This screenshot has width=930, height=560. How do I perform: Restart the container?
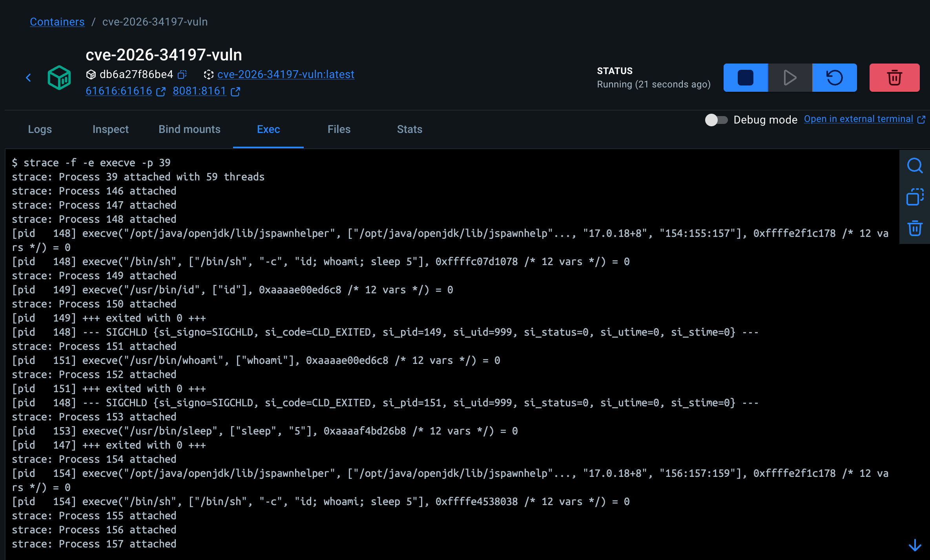point(835,78)
